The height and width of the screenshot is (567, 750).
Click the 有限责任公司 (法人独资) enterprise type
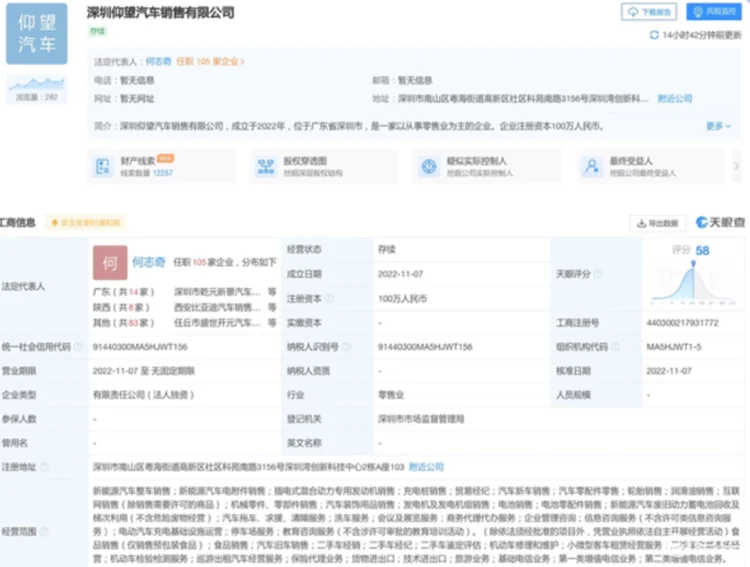click(x=143, y=395)
